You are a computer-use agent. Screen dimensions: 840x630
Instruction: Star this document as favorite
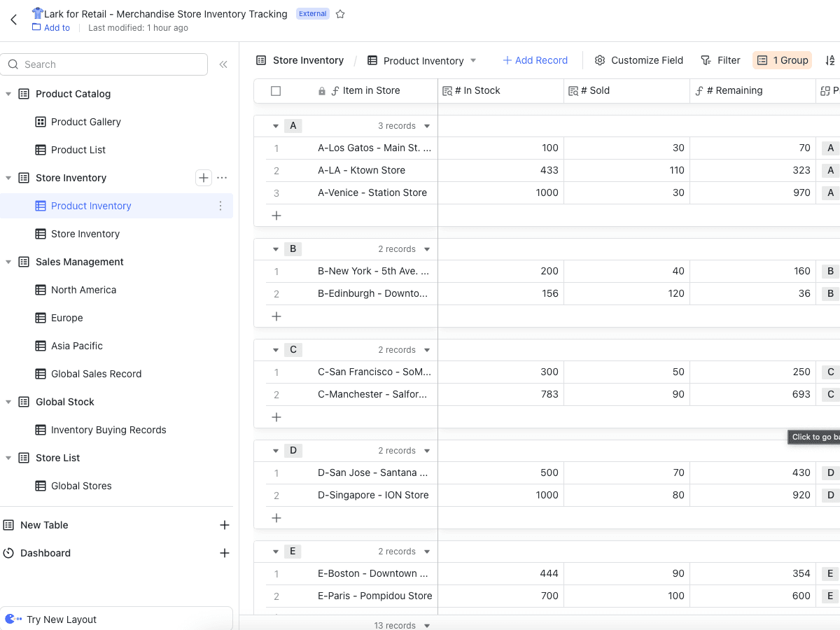click(340, 14)
